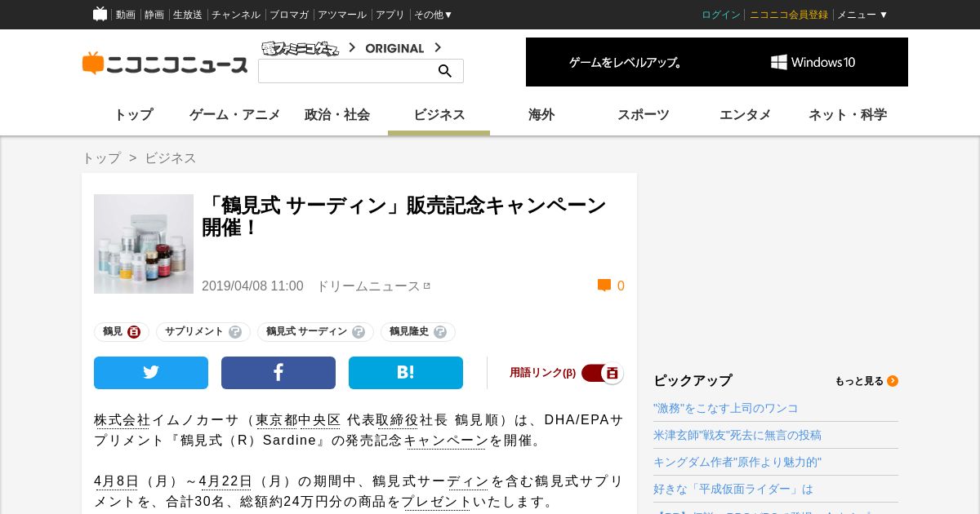
Task: Click question mark icon on 鶴見隆史 tag
Action: (x=440, y=332)
